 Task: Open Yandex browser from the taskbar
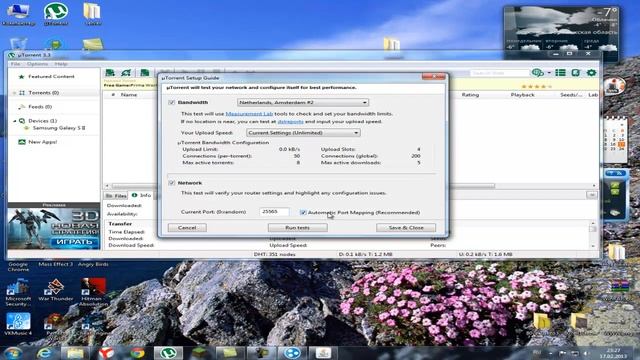[106, 353]
